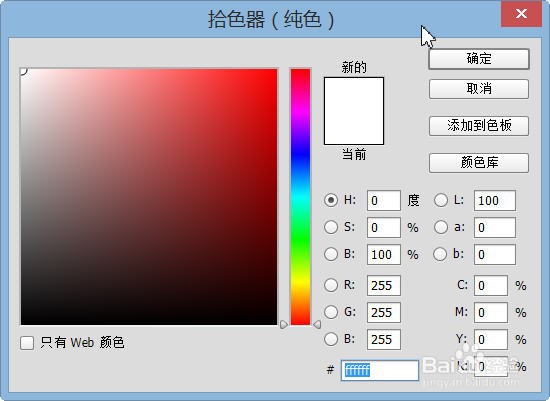Screen dimensions: 550x401
Task: Enable the 只有 Web 颜色 checkbox
Action: pyautogui.click(x=27, y=343)
